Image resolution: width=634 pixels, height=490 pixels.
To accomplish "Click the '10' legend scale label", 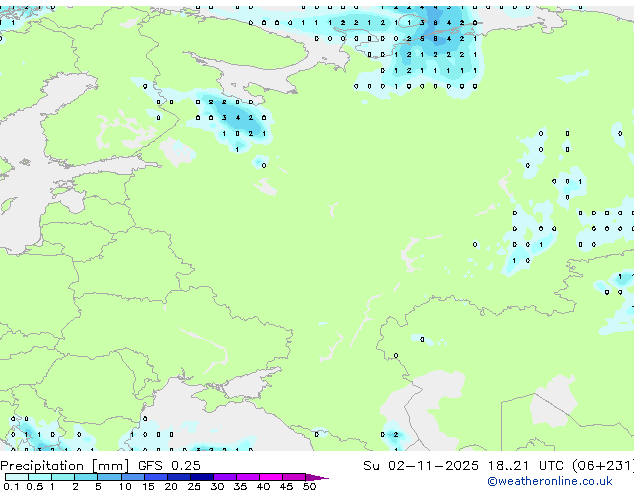I will tap(125, 486).
